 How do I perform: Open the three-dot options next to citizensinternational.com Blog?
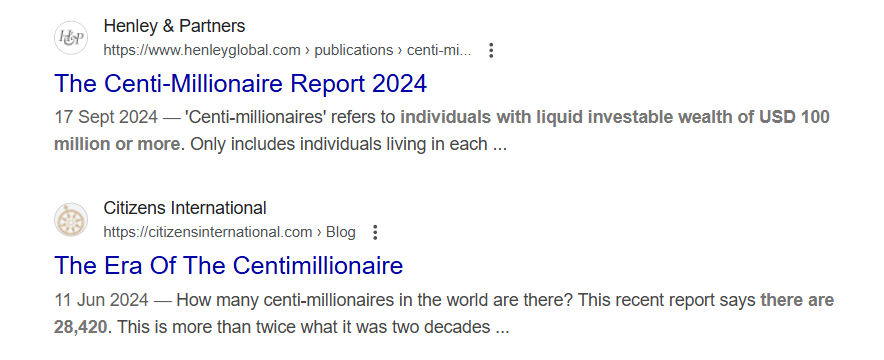(x=375, y=232)
